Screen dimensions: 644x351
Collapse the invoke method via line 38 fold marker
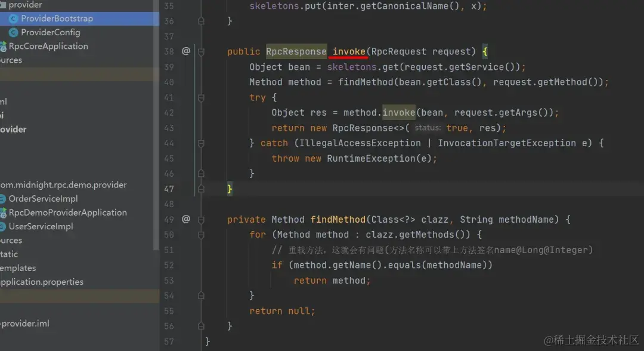pyautogui.click(x=201, y=52)
